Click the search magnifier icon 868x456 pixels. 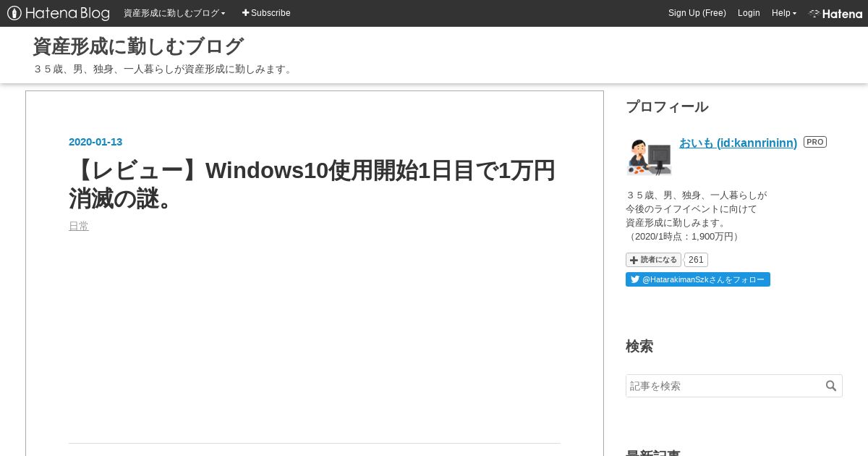pos(831,386)
